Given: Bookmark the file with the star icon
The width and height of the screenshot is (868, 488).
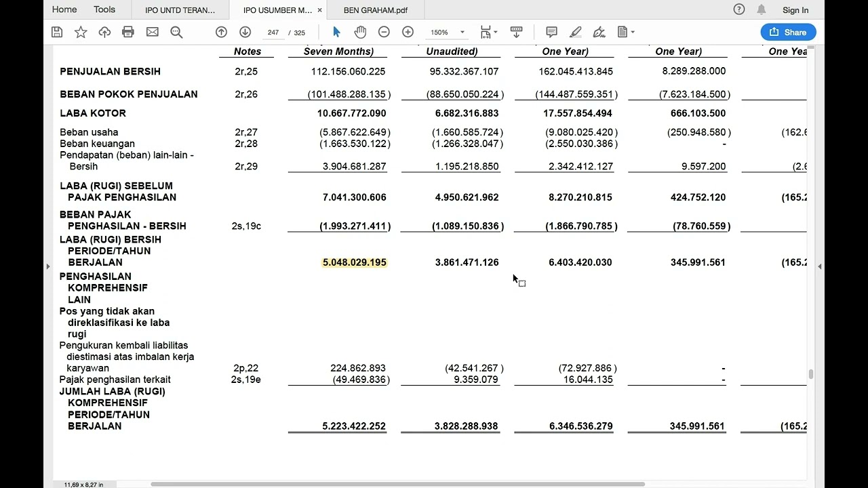Looking at the screenshot, I should click(81, 32).
